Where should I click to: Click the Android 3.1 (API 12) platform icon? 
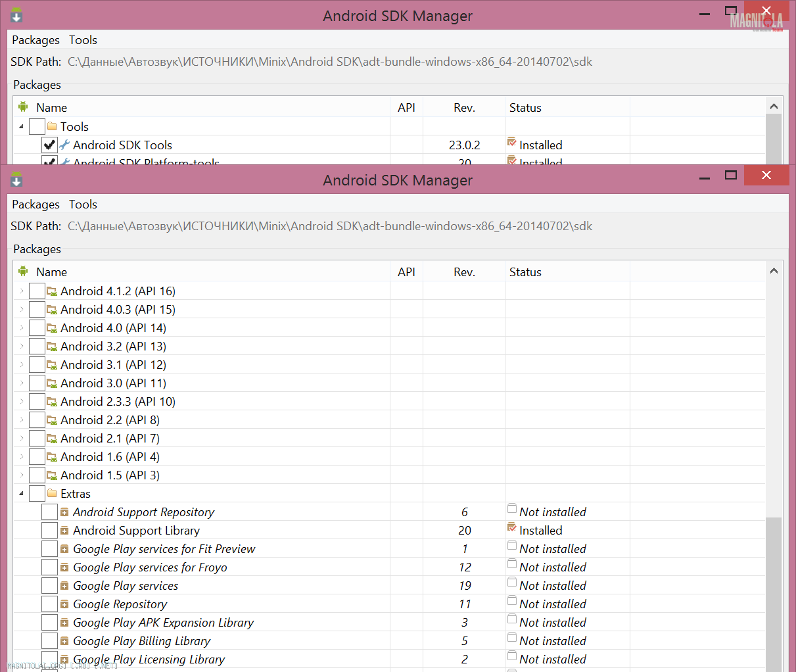click(52, 365)
